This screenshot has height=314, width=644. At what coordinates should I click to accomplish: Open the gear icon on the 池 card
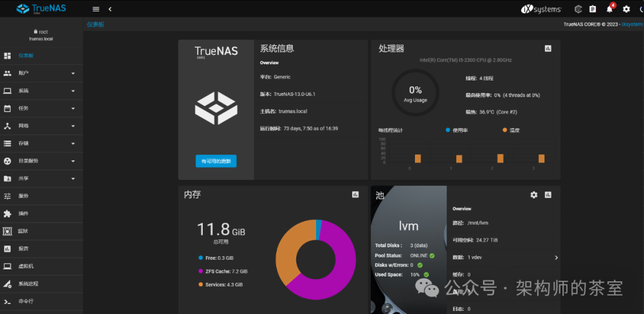[x=534, y=195]
